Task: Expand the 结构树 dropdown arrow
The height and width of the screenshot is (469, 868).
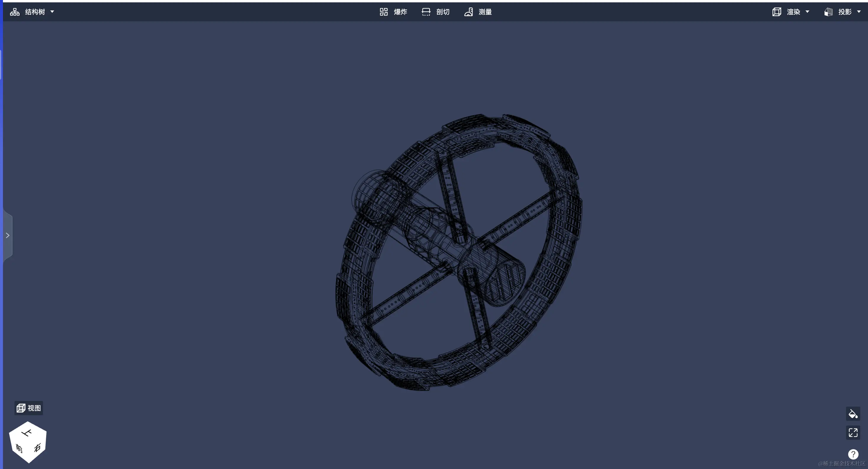Action: point(52,12)
